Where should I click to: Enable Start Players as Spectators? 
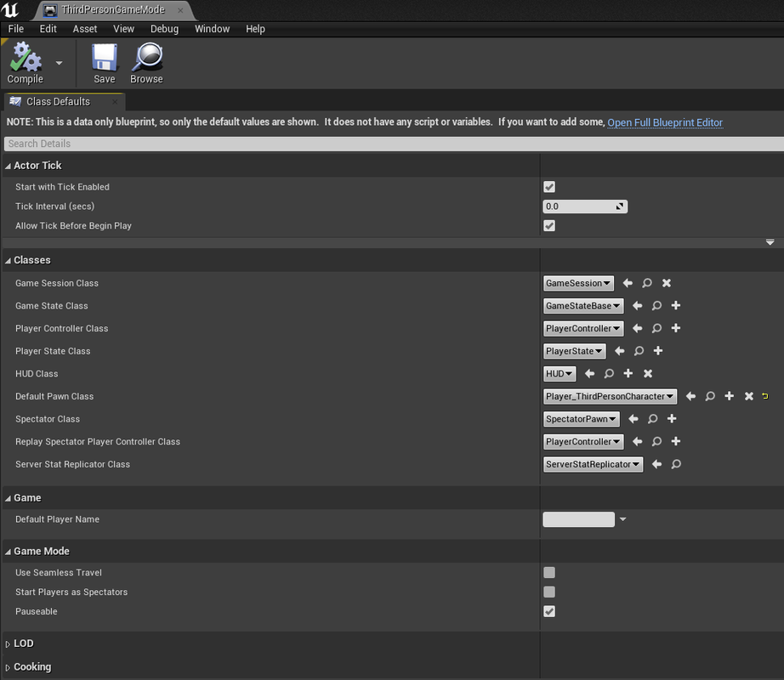point(549,592)
